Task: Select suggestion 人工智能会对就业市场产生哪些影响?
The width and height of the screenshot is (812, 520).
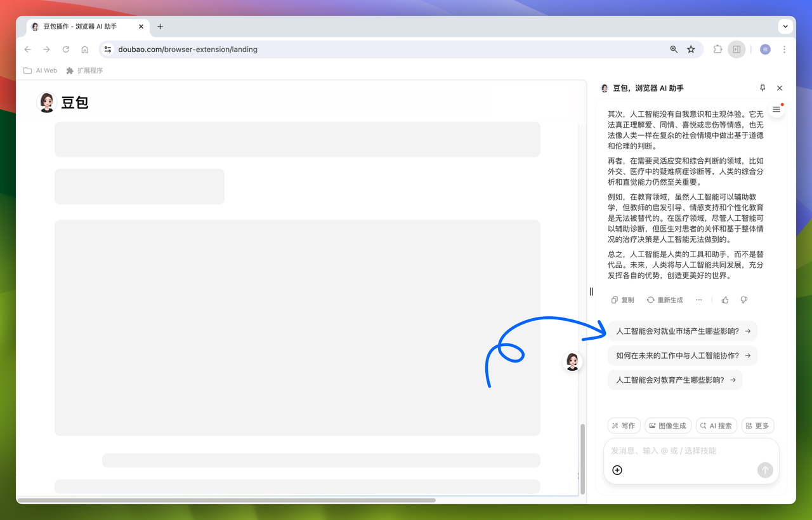Action: (683, 331)
